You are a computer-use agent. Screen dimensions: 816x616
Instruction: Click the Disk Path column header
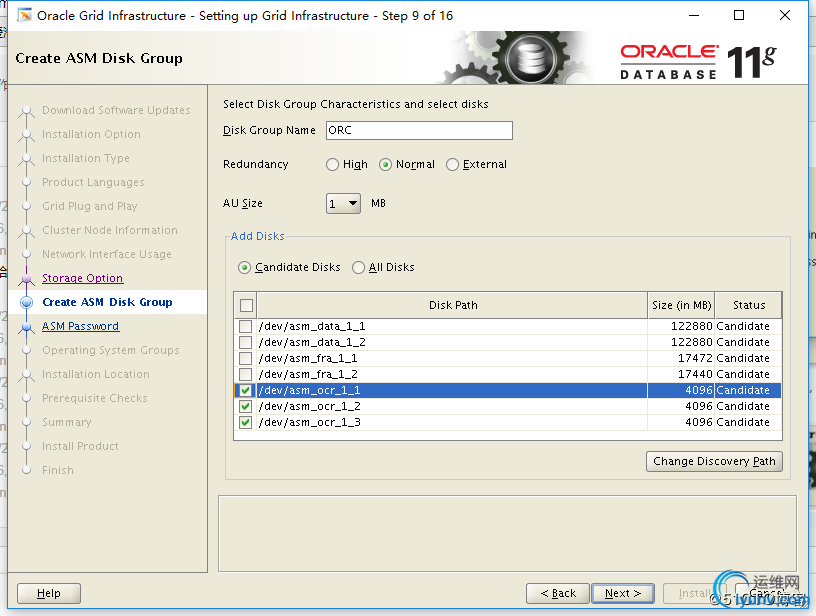[453, 305]
